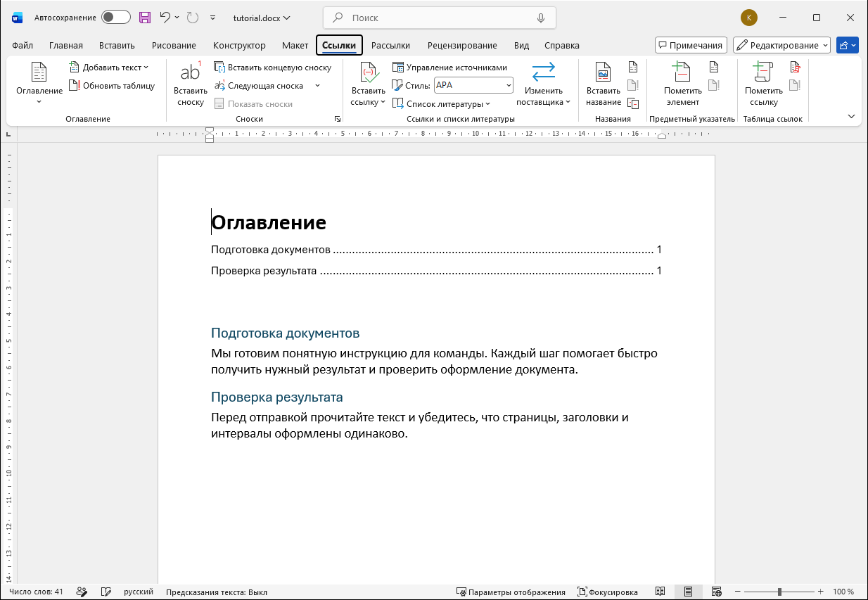The height and width of the screenshot is (600, 868).
Task: Click Вставить ссылку citation button
Action: pyautogui.click(x=369, y=84)
